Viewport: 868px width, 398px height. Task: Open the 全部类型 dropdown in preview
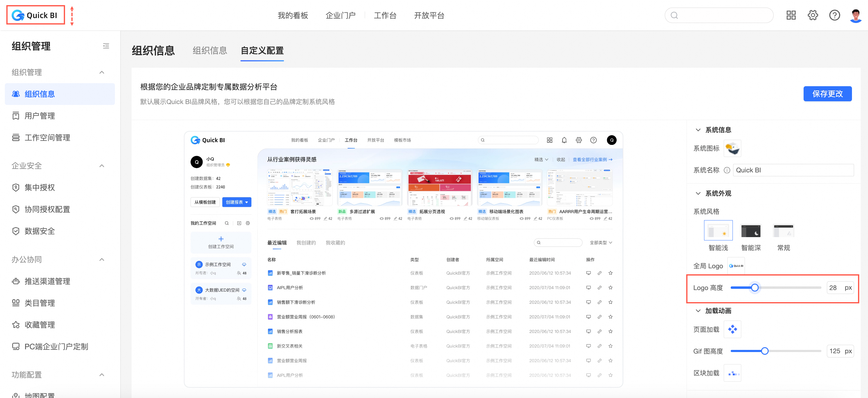click(601, 243)
